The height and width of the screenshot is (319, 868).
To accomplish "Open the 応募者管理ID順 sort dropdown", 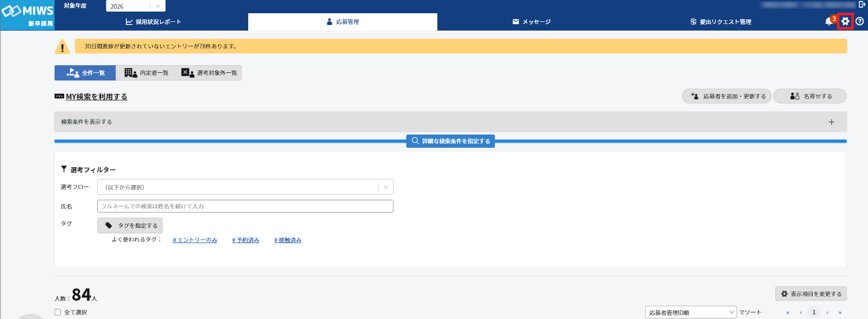I will [x=690, y=312].
